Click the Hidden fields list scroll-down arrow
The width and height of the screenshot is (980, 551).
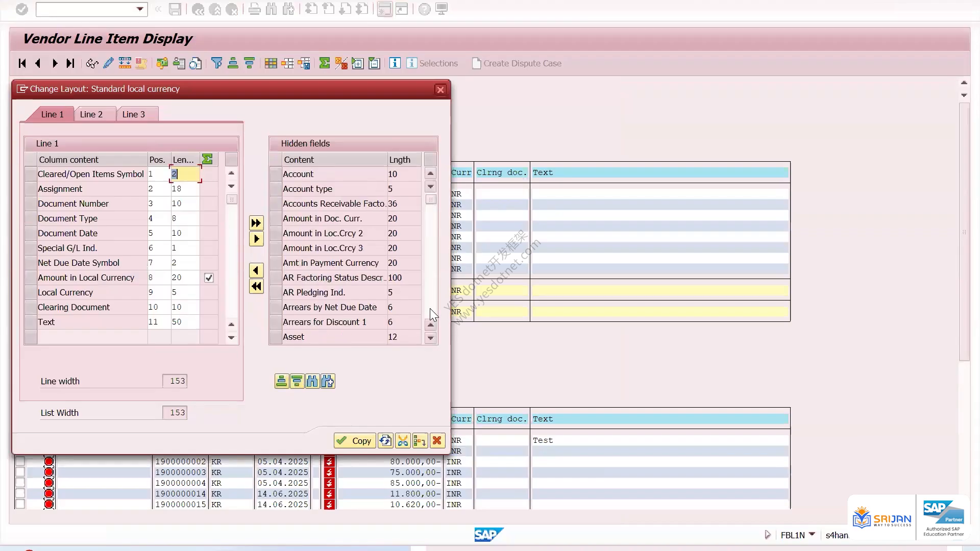(431, 338)
